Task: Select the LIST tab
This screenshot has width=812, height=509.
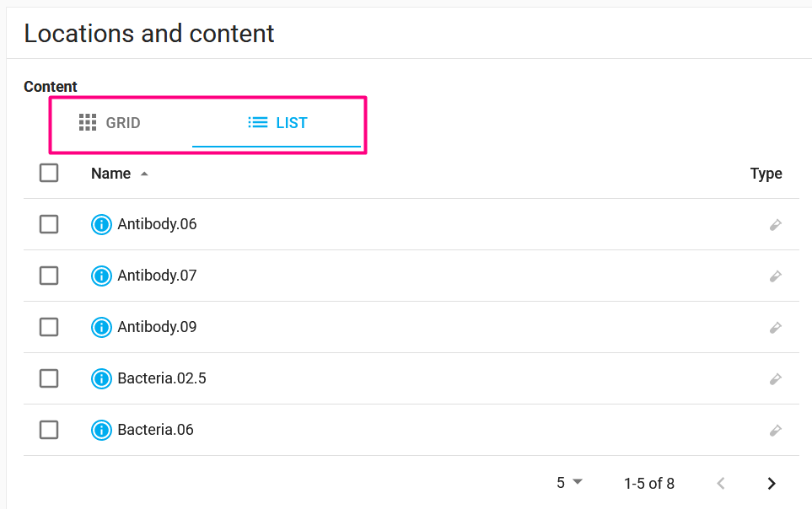Action: click(277, 123)
